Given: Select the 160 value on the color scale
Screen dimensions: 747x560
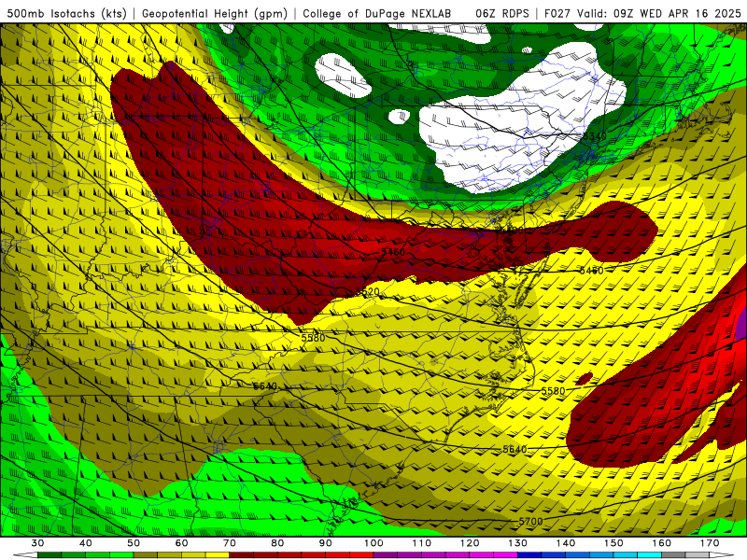Looking at the screenshot, I should click(x=662, y=543).
